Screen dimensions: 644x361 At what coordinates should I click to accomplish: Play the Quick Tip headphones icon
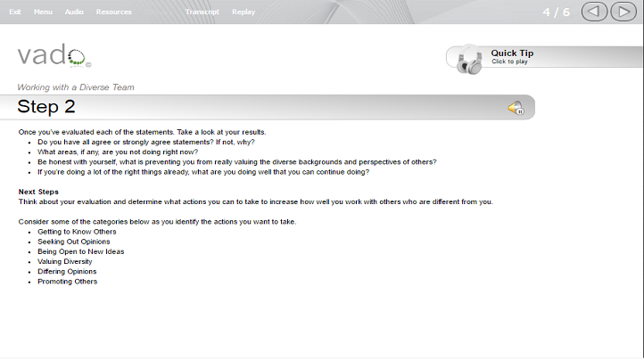[x=469, y=61]
